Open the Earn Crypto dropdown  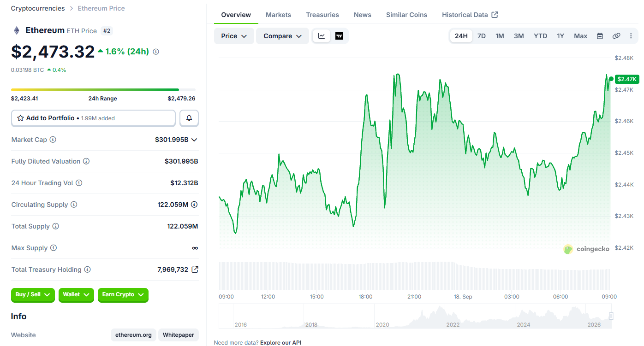click(123, 295)
